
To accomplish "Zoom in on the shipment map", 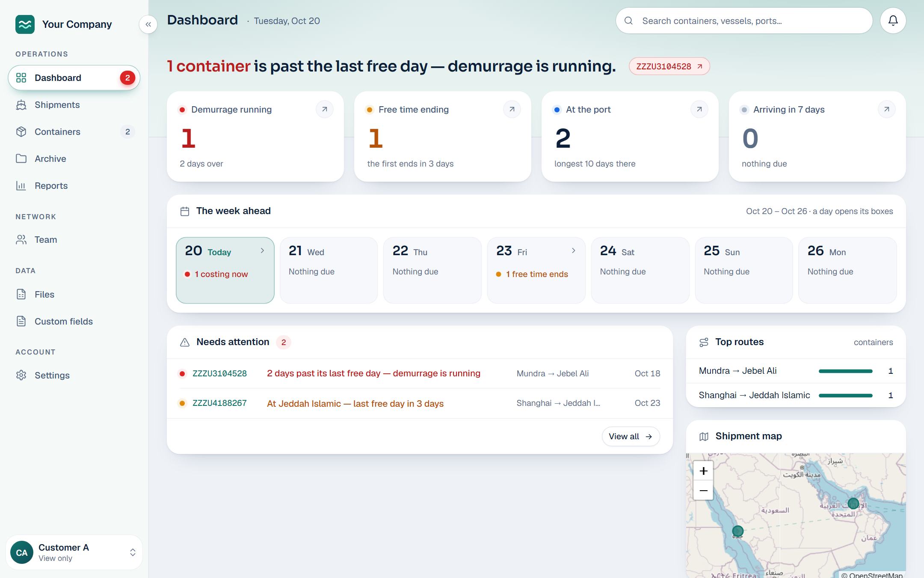I will click(x=703, y=471).
